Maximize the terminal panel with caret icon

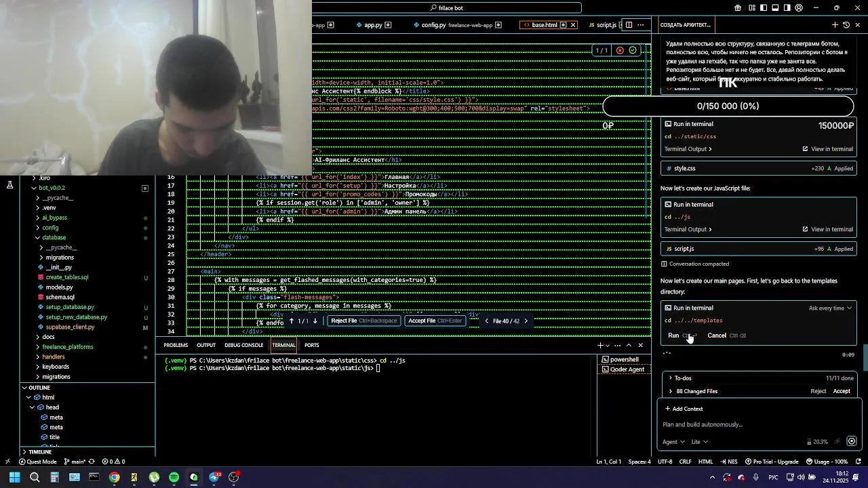[x=629, y=346]
